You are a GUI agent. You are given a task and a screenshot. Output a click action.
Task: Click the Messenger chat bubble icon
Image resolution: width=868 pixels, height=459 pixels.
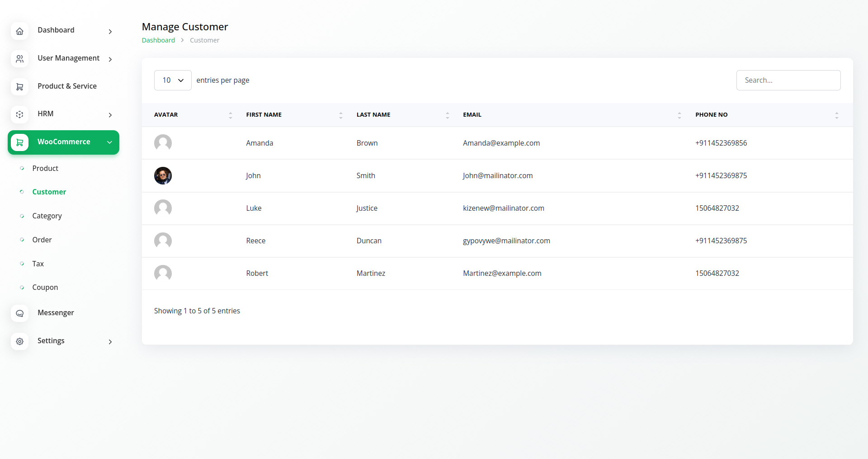pos(19,313)
